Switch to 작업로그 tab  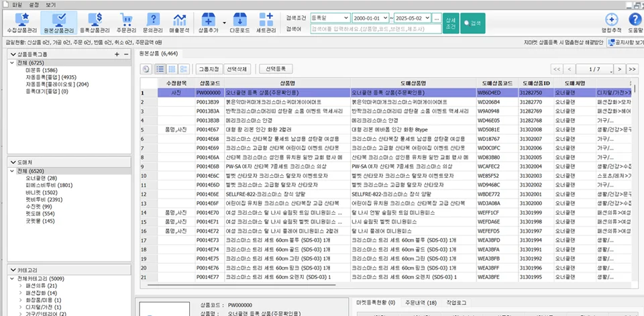(x=456, y=303)
